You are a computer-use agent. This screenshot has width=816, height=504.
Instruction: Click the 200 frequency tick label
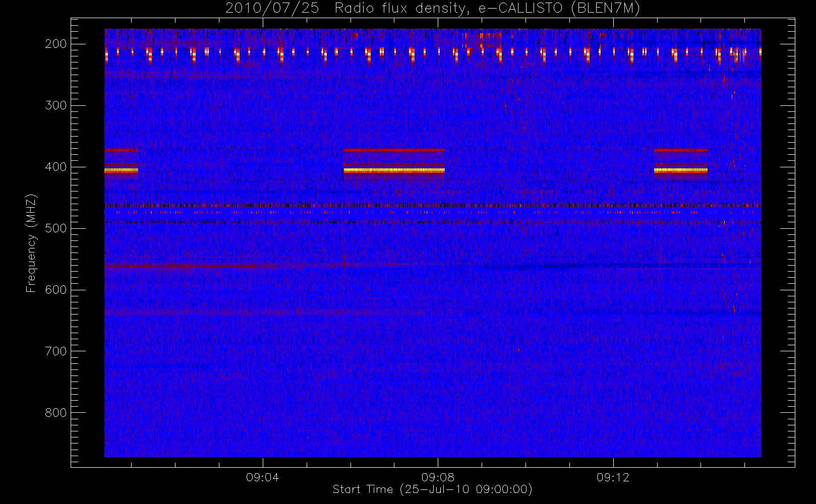coord(56,44)
